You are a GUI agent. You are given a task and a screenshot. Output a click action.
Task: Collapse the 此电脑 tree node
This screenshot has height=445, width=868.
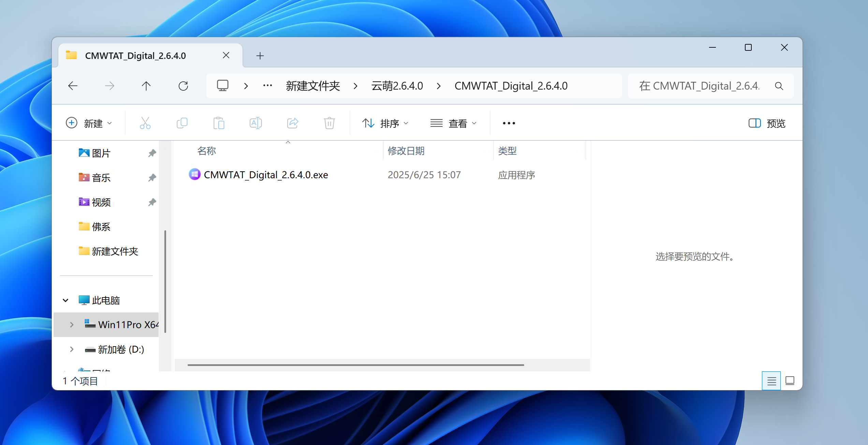[x=65, y=300]
